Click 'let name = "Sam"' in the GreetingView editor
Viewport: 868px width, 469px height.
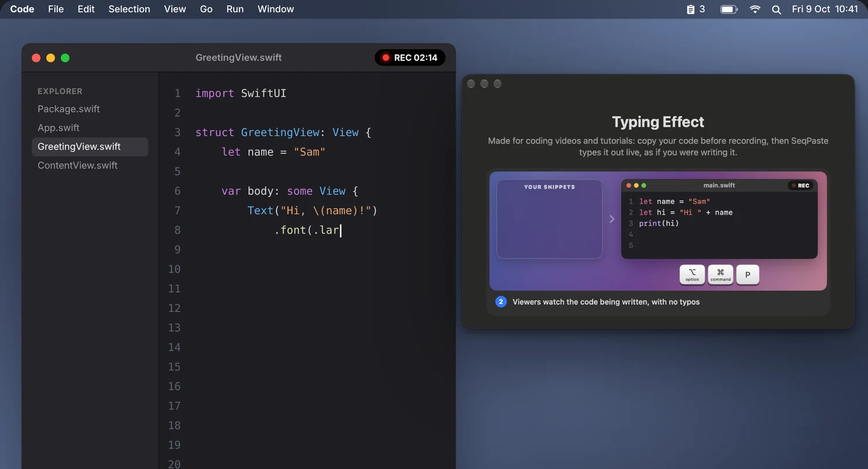tap(274, 152)
